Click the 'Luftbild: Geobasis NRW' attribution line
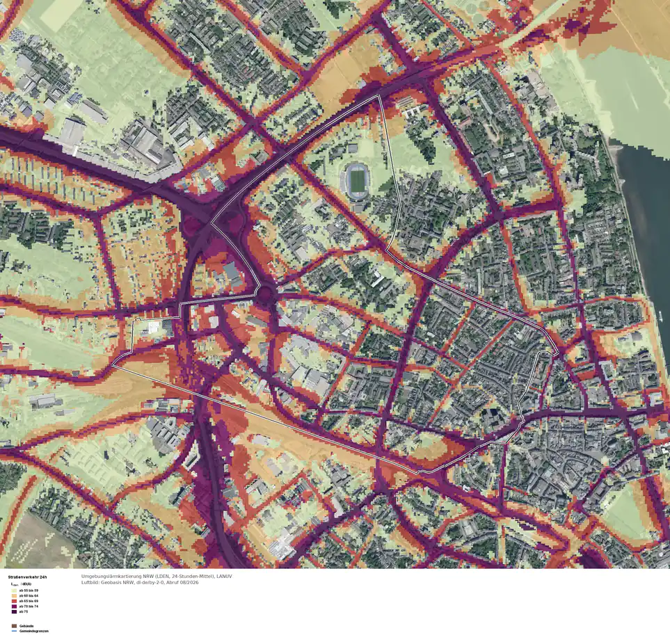The width and height of the screenshot is (670, 644). tap(140, 582)
